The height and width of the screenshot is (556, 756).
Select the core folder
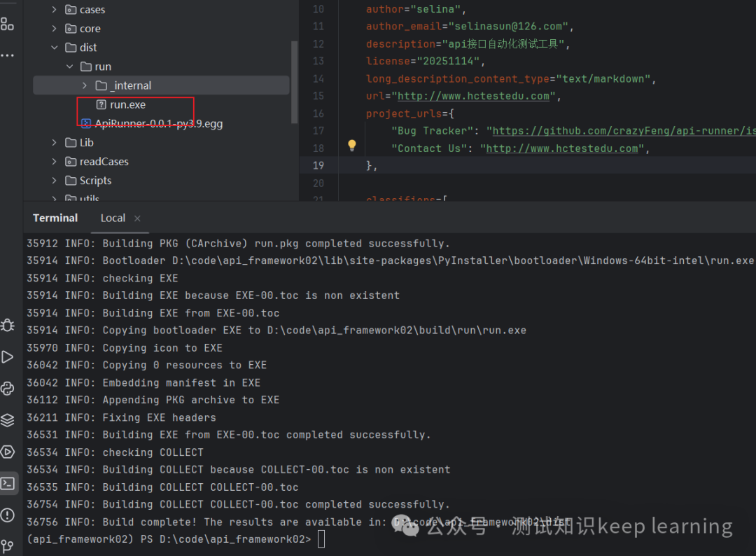pyautogui.click(x=90, y=29)
